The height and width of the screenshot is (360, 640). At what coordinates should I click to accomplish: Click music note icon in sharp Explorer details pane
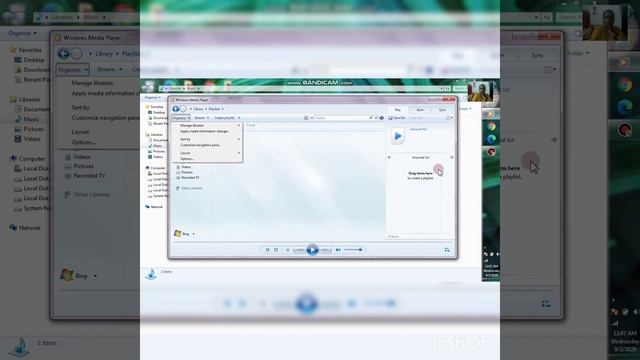coord(151,274)
